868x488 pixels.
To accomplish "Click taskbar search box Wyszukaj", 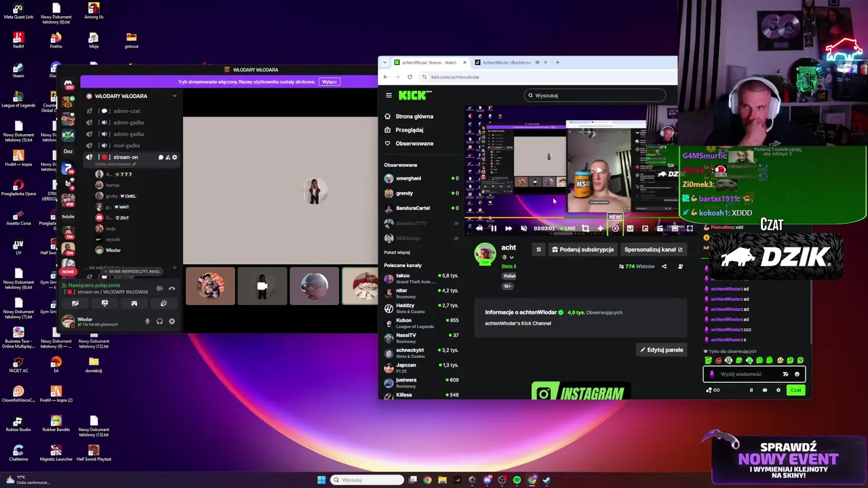I will 367,480.
